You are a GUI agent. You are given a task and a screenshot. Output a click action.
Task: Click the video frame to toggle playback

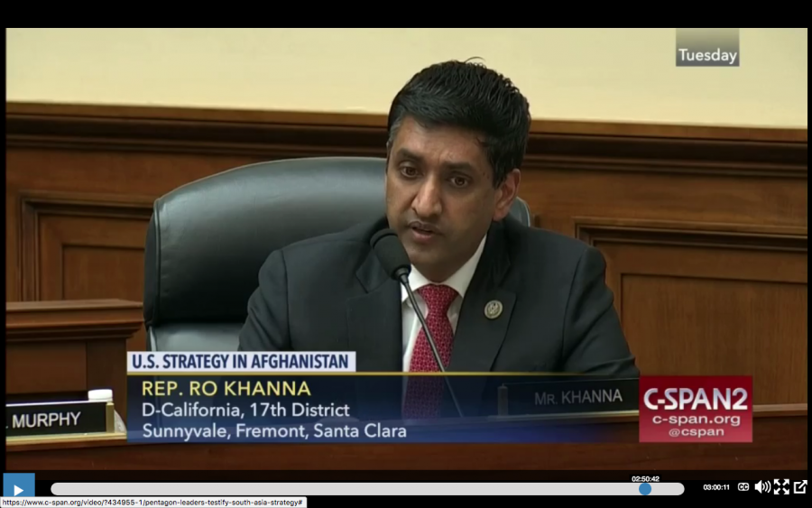pyautogui.click(x=406, y=248)
